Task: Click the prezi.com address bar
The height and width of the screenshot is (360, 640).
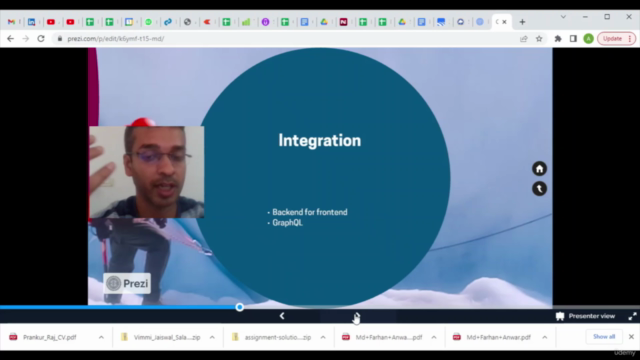Action: pyautogui.click(x=286, y=38)
